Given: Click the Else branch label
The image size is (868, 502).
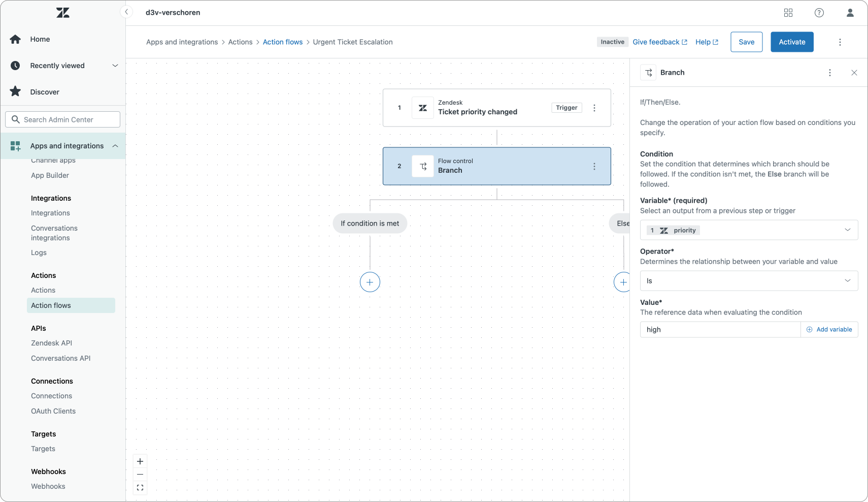Looking at the screenshot, I should (x=620, y=224).
